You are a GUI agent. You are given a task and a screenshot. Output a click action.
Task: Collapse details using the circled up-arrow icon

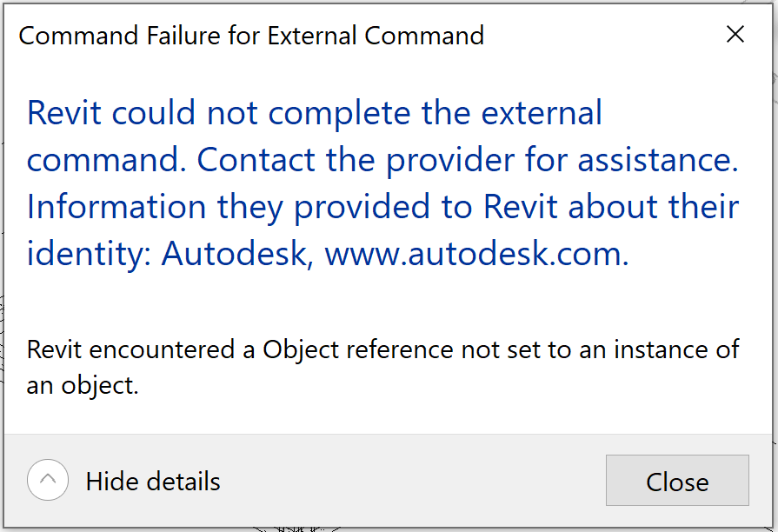48,480
